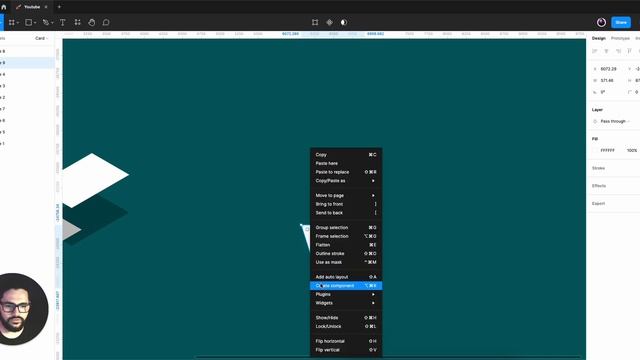Go to the Figma home icon

(x=4, y=7)
